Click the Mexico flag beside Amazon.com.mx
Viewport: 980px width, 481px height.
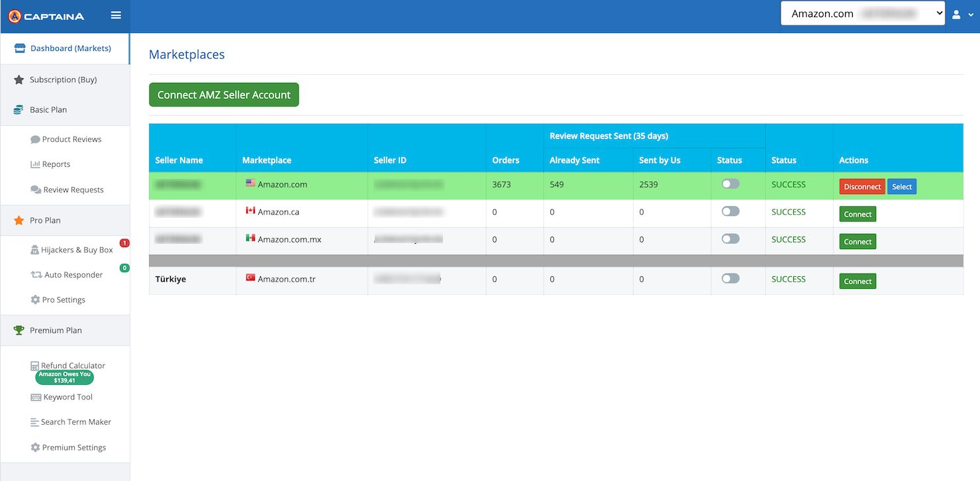250,238
